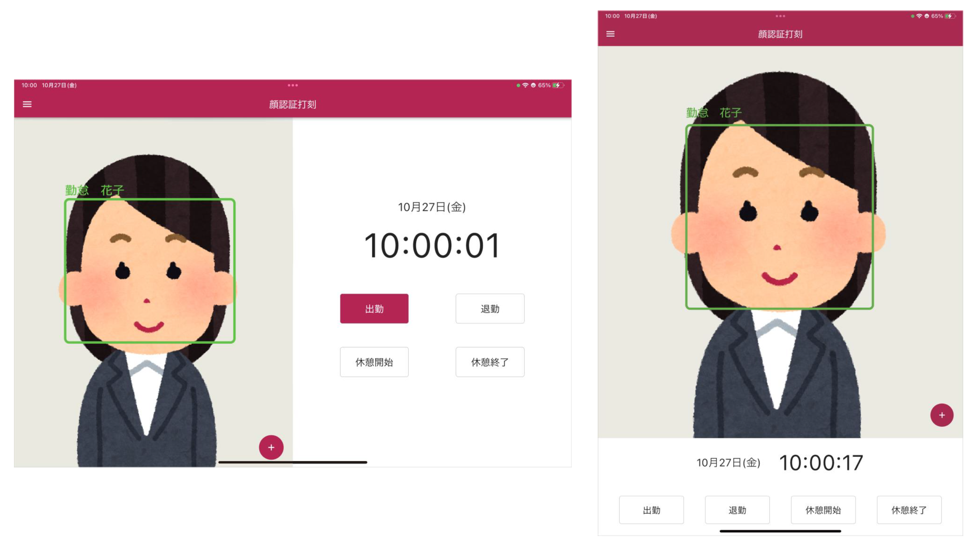Select 退勤 button in landscape view
Image resolution: width=980 pixels, height=550 pixels.
coord(490,309)
